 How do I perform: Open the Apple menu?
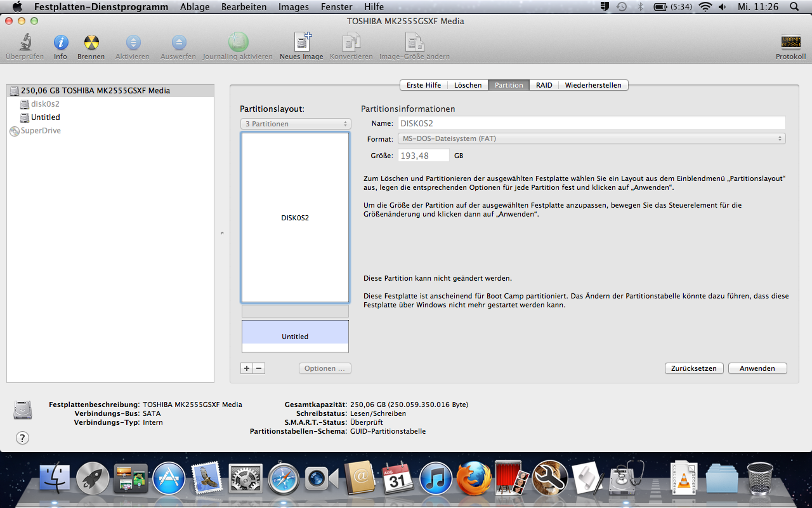point(17,6)
